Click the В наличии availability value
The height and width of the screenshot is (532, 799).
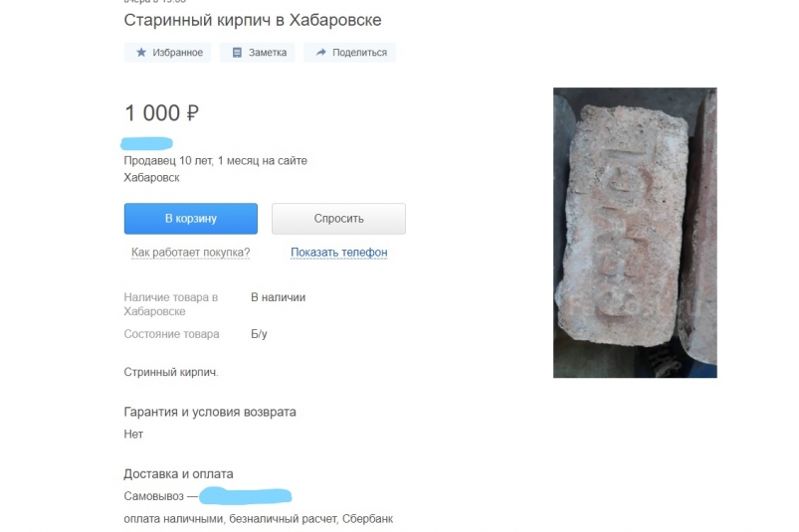point(279,297)
